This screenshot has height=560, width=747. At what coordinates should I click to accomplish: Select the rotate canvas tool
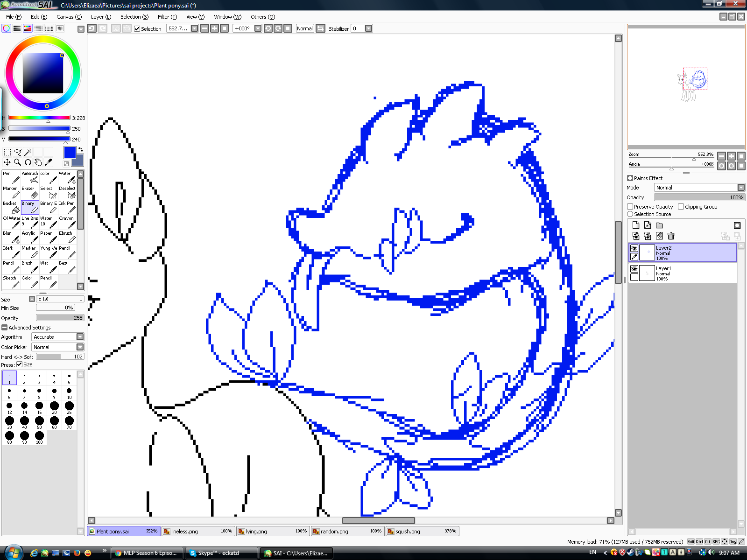pos(28,162)
